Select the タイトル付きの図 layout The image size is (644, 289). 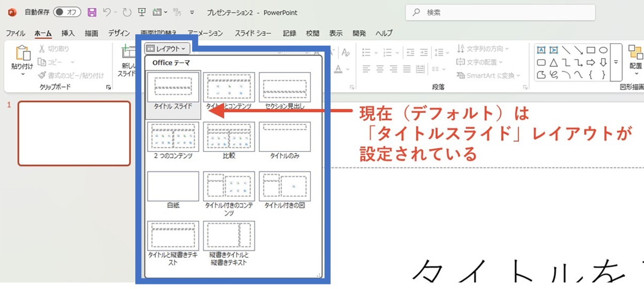coord(285,190)
